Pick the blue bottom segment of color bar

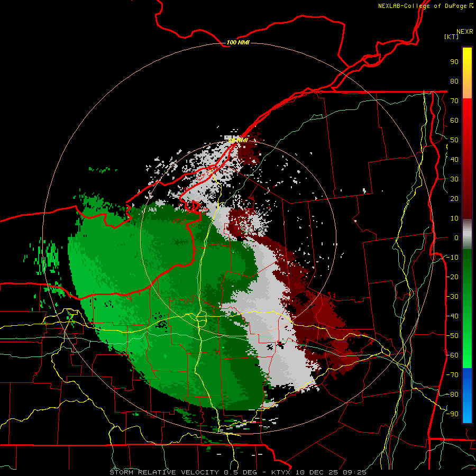coord(467,395)
